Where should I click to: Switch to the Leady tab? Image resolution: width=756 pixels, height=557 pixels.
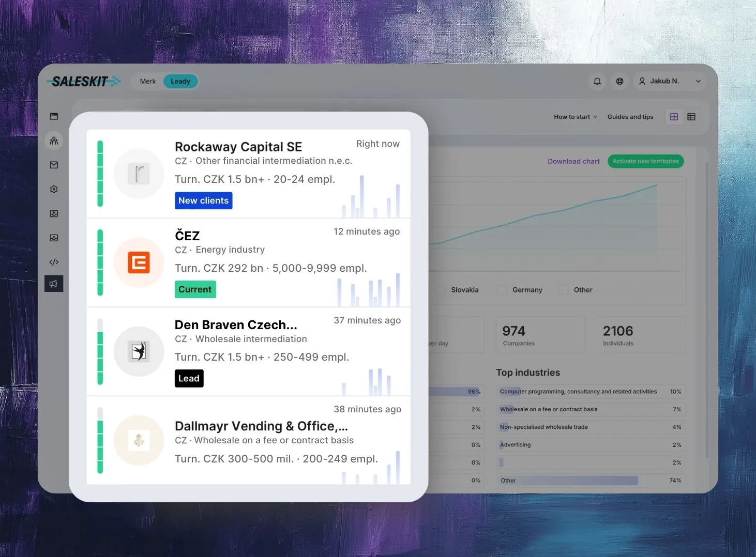coord(180,81)
